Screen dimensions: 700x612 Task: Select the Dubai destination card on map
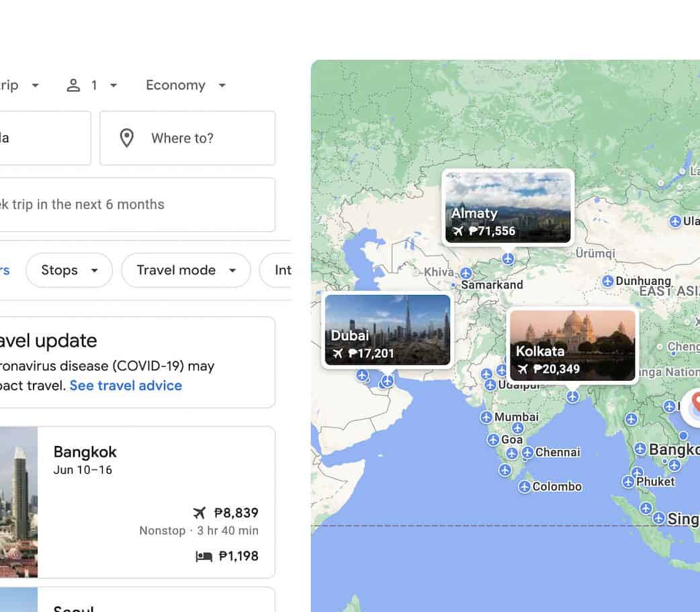(388, 330)
